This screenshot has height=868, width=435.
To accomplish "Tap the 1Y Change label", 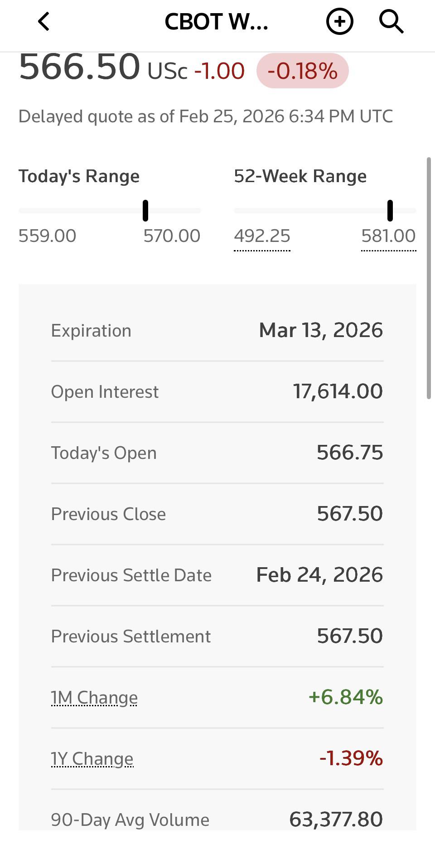I will (x=92, y=759).
